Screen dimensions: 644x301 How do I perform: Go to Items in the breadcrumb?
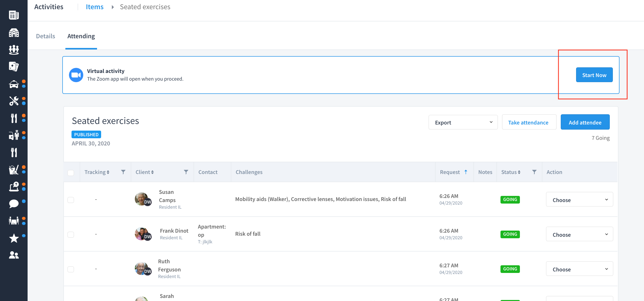pyautogui.click(x=94, y=7)
